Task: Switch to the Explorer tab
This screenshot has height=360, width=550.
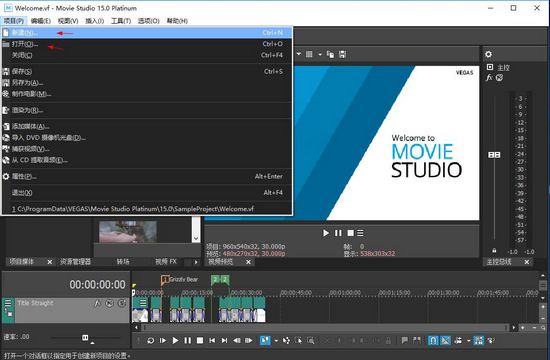Action: pos(75,262)
